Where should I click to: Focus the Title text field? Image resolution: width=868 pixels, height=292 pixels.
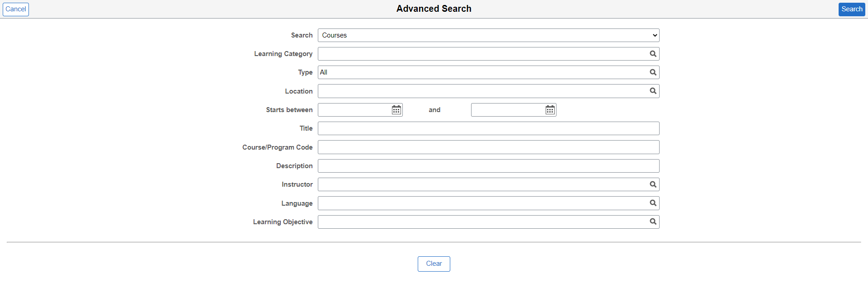488,128
